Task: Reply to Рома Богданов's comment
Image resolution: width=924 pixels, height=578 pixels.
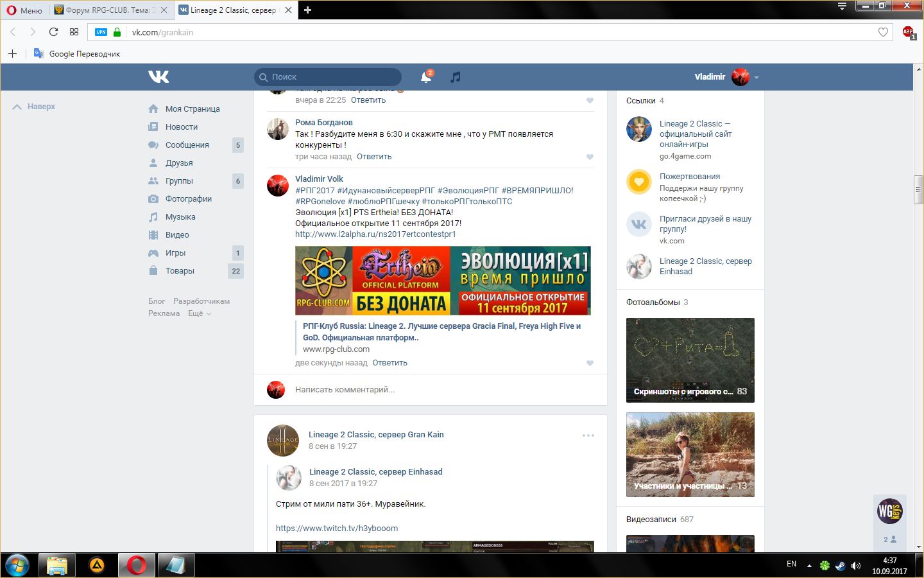Action: pyautogui.click(x=374, y=157)
